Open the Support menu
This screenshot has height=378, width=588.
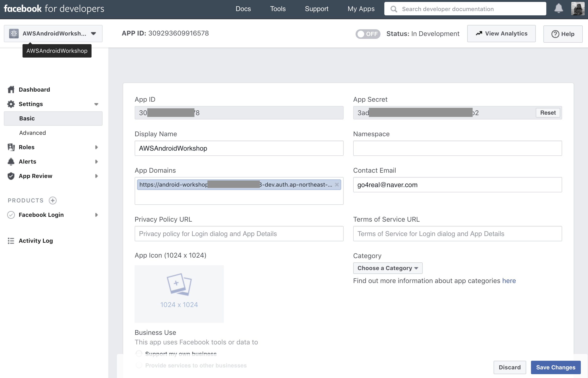[x=317, y=9]
